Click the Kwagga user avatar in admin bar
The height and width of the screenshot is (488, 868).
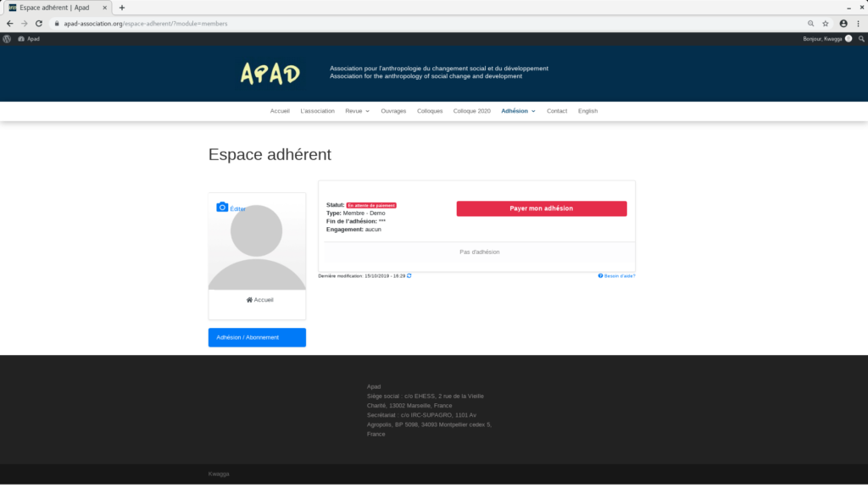849,39
